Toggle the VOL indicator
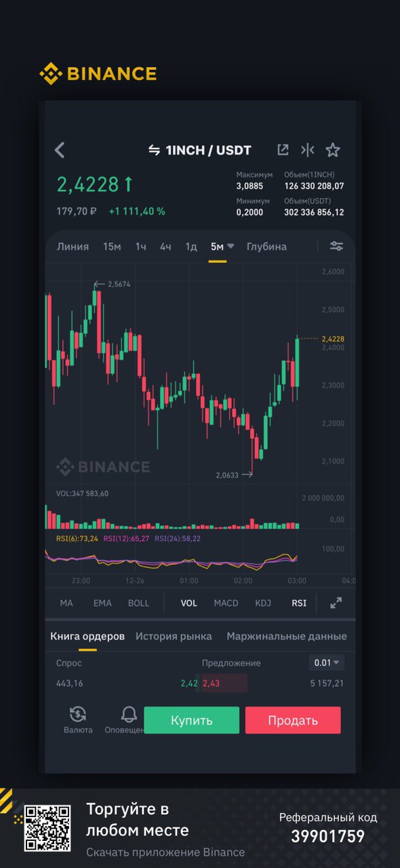This screenshot has height=868, width=400. click(189, 603)
